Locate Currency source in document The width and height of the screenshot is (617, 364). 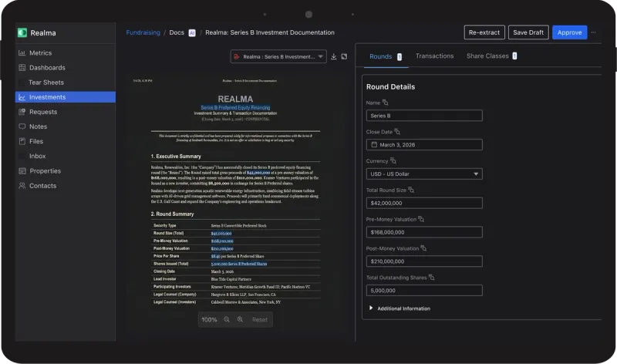[393, 161]
